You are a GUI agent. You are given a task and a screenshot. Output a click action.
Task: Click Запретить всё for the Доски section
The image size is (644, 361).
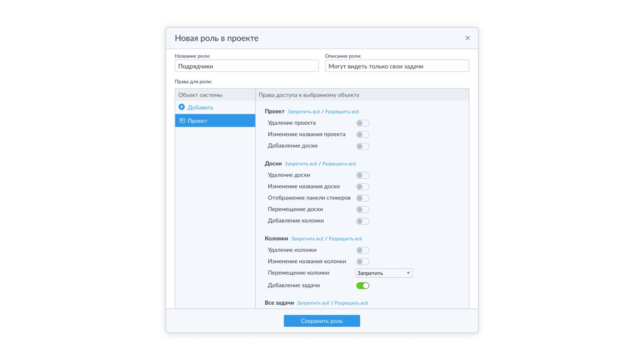click(301, 164)
